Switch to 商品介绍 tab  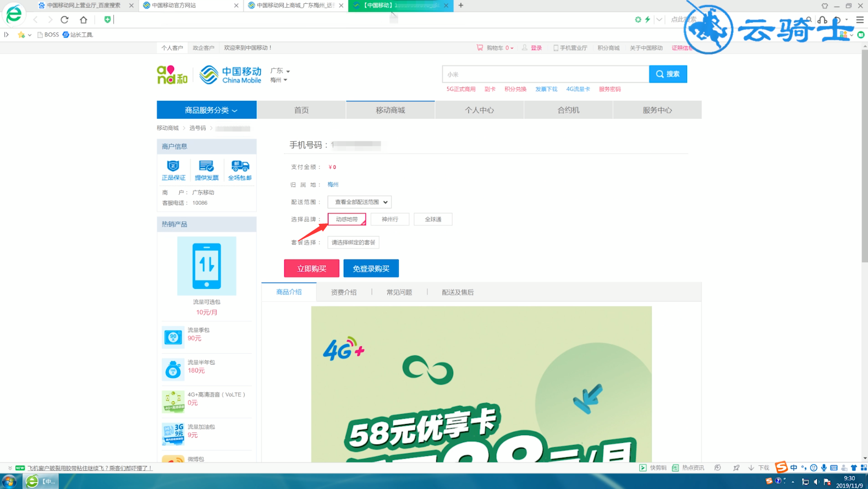pyautogui.click(x=289, y=292)
